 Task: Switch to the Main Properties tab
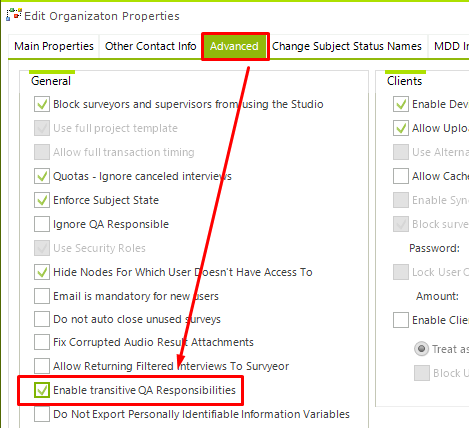click(54, 46)
